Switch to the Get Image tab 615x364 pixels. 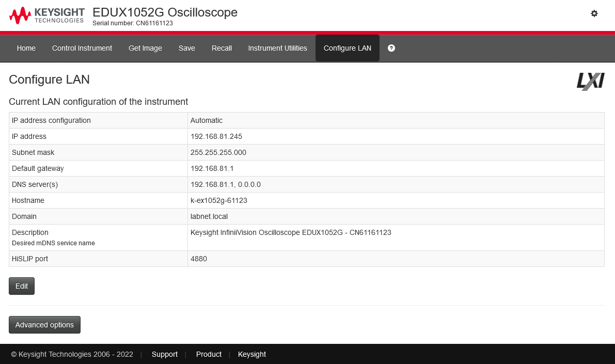click(145, 48)
